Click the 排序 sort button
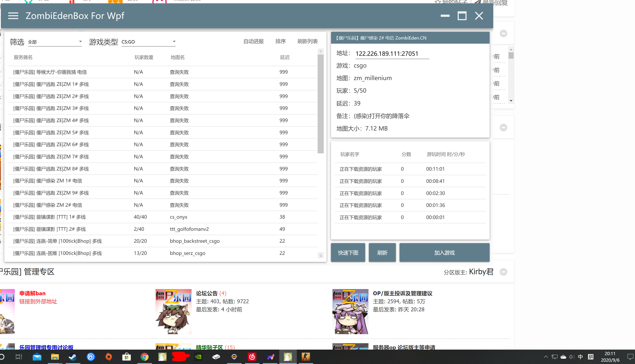The image size is (635, 364). click(280, 42)
